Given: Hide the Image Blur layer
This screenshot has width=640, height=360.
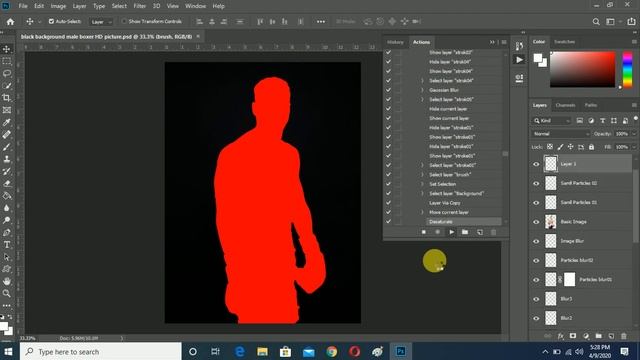Looking at the screenshot, I should (536, 241).
